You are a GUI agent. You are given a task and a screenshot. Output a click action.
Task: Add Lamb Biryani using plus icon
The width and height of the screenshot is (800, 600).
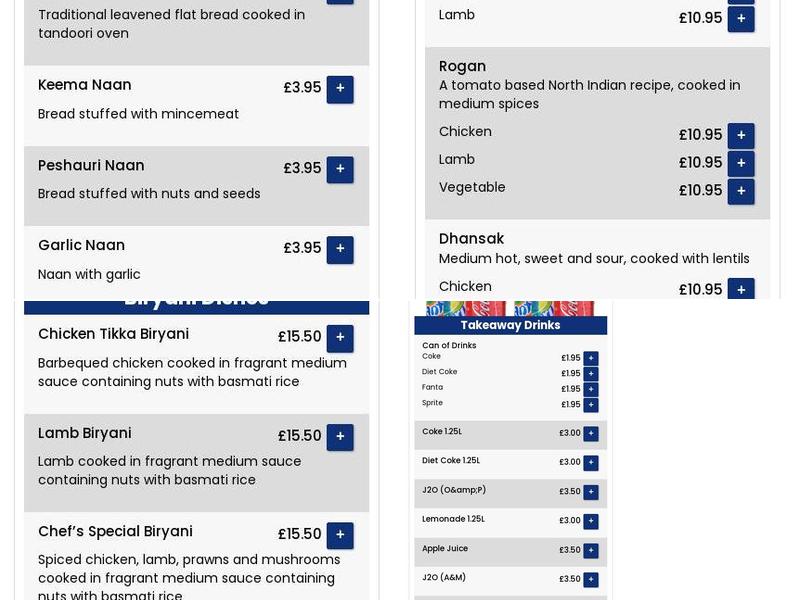(340, 437)
